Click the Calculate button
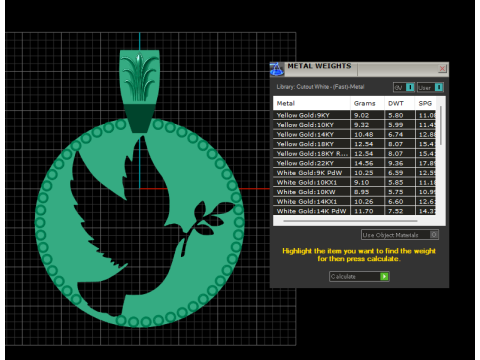Viewport: 480px width, 360px height. coord(359,276)
